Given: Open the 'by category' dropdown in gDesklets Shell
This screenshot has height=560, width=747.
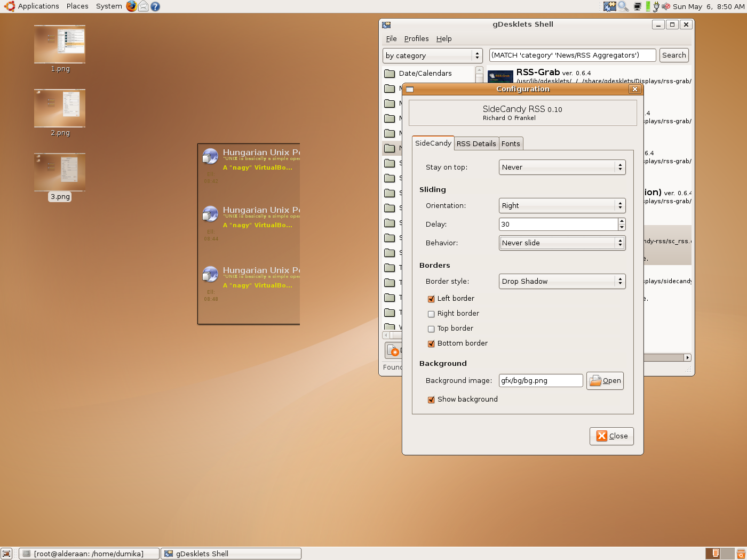Looking at the screenshot, I should pos(433,55).
